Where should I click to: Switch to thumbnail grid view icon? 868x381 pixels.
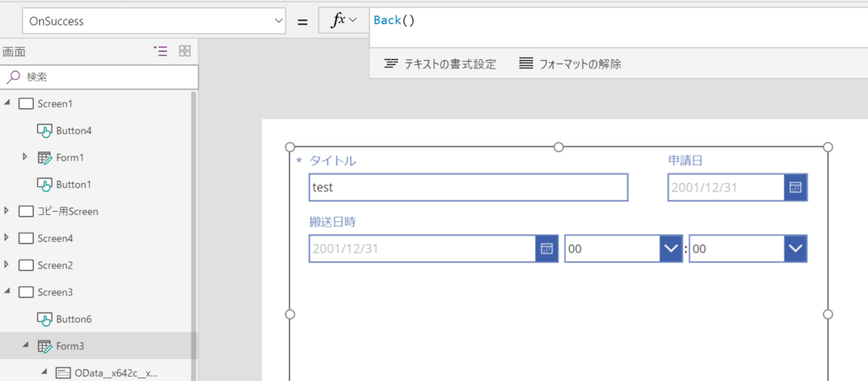[185, 52]
